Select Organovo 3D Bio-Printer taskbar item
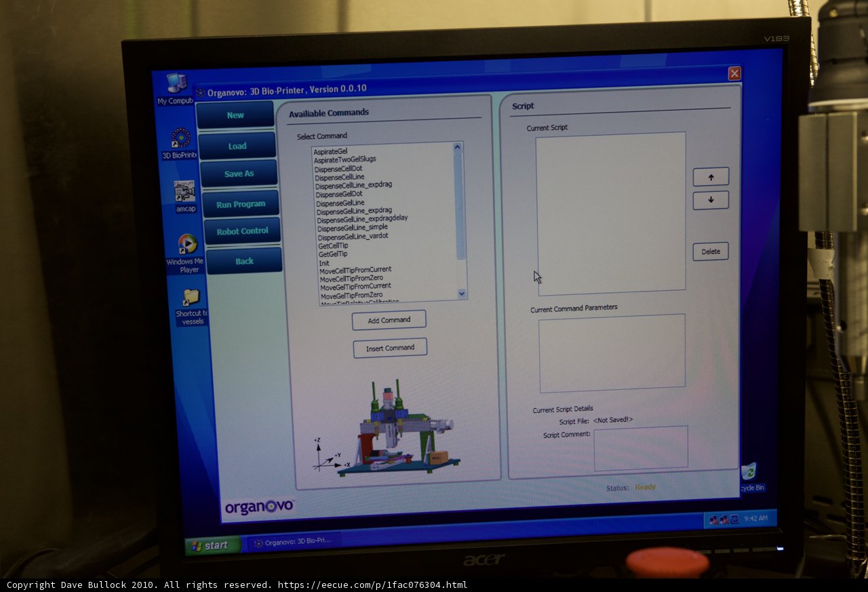The width and height of the screenshot is (868, 592). (293, 542)
